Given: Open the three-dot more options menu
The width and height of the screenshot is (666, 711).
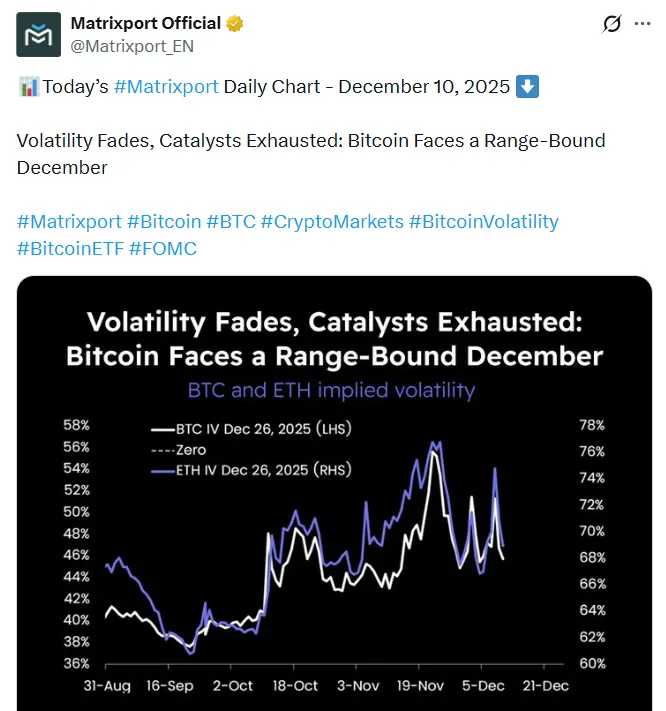Looking at the screenshot, I should (643, 24).
